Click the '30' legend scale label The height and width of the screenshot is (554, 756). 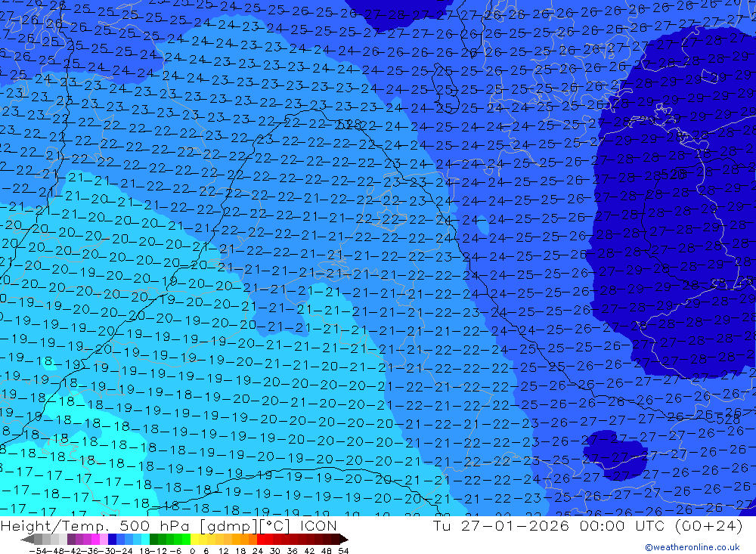275,551
